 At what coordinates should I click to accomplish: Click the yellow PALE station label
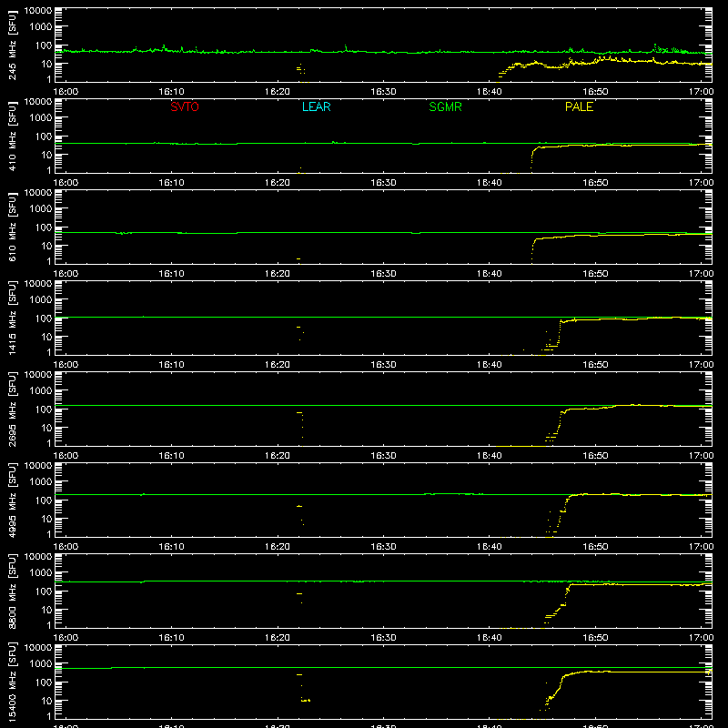[579, 106]
